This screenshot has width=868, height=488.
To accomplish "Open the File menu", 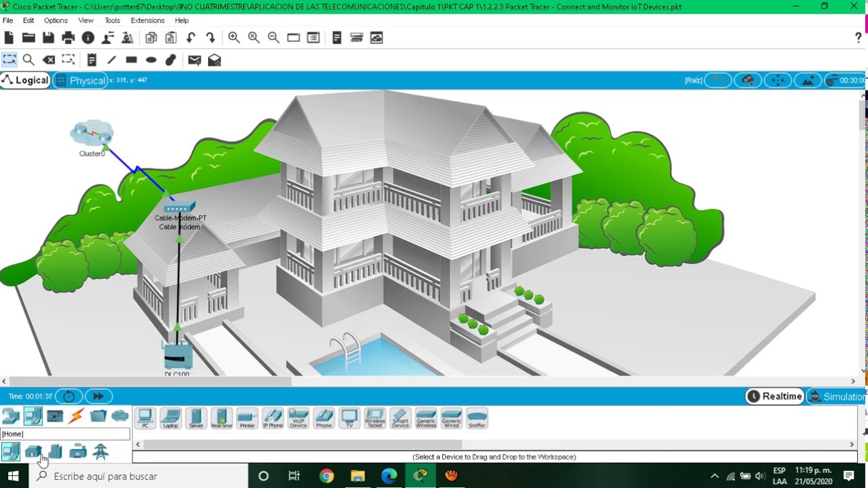I will pyautogui.click(x=8, y=20).
